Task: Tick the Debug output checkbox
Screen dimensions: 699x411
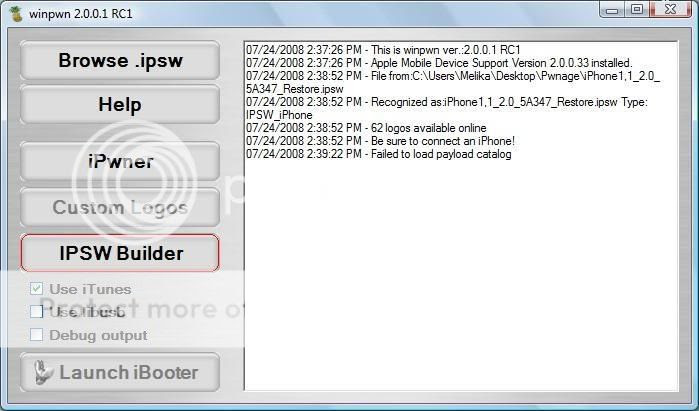Action: pos(37,335)
